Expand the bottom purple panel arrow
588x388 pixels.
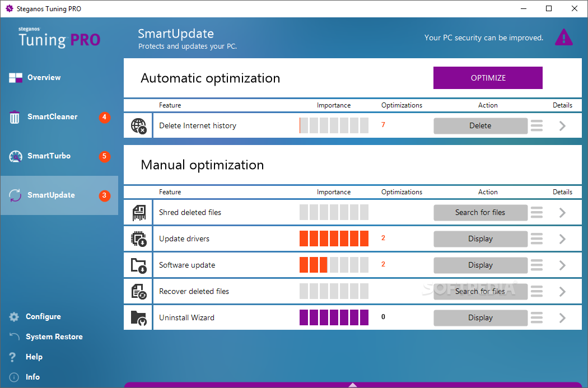point(352,385)
